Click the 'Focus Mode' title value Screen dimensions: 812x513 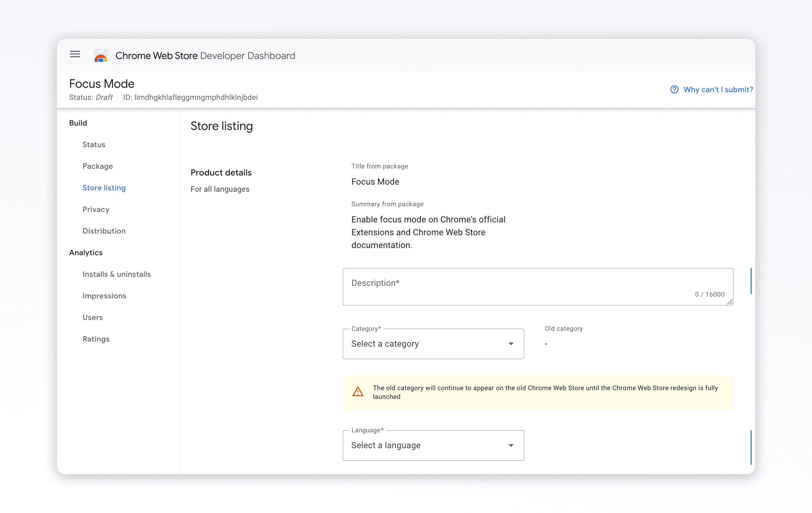click(x=375, y=182)
